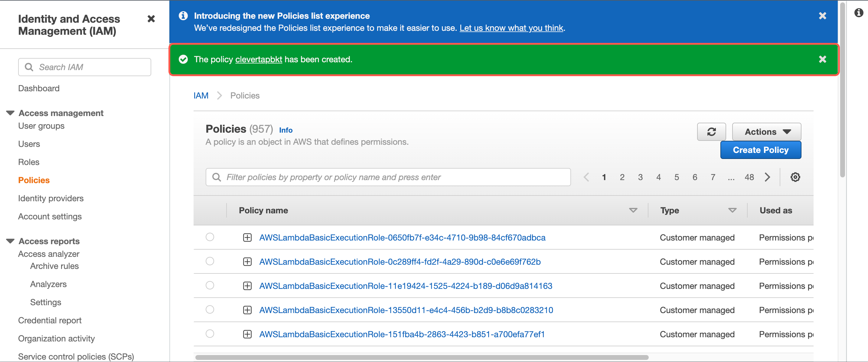Open Service control policies (SCPs)
The height and width of the screenshot is (362, 868).
coord(76,357)
